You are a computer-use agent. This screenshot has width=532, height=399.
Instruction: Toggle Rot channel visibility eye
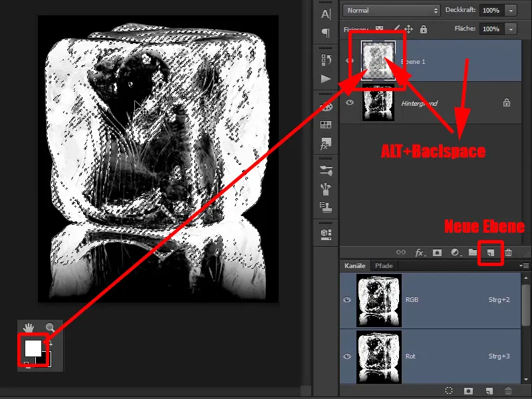[x=347, y=356]
